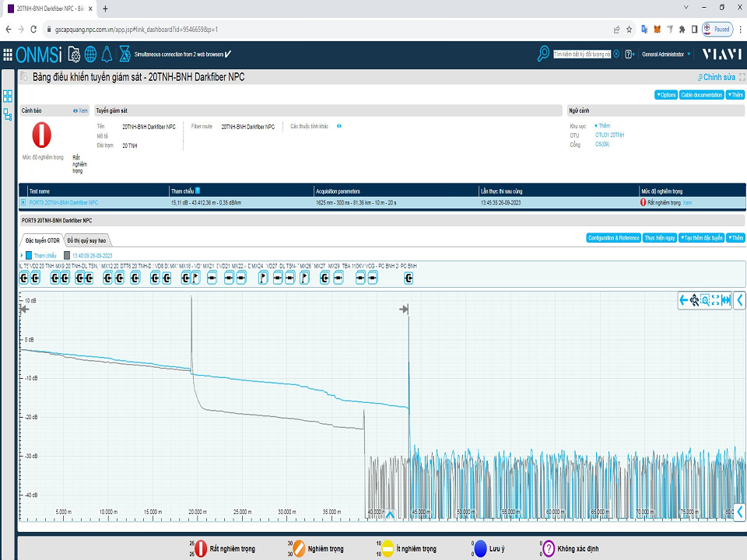Open the globe map view icon
The height and width of the screenshot is (560, 747).
coord(90,54)
